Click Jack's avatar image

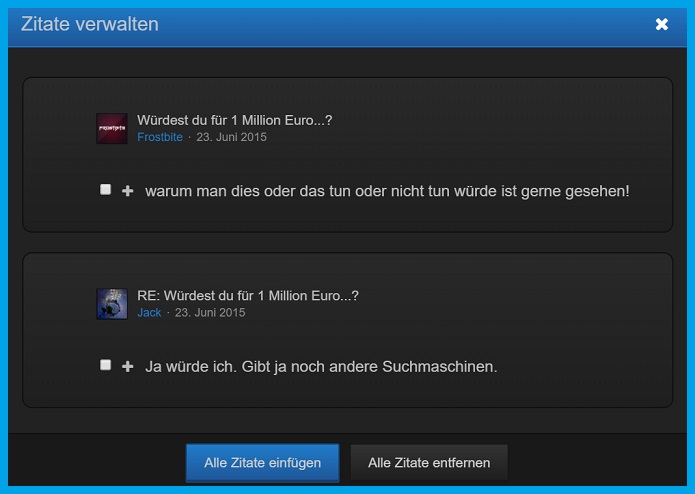pyautogui.click(x=111, y=304)
